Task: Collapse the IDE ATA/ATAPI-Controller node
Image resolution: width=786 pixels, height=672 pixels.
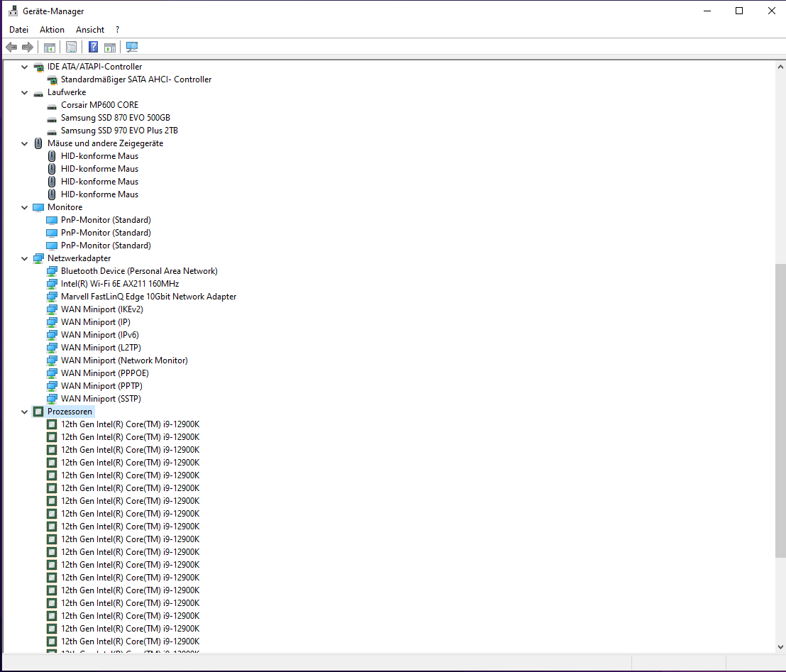Action: click(24, 67)
